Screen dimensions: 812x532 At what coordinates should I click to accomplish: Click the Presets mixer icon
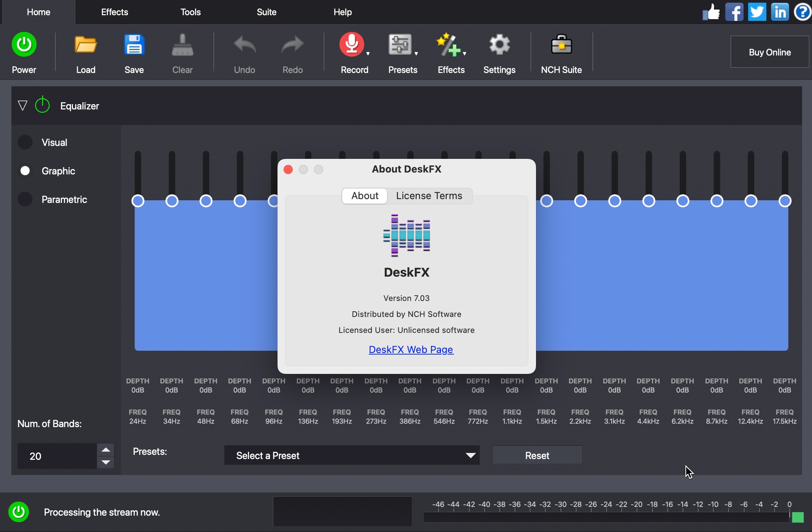tap(400, 45)
